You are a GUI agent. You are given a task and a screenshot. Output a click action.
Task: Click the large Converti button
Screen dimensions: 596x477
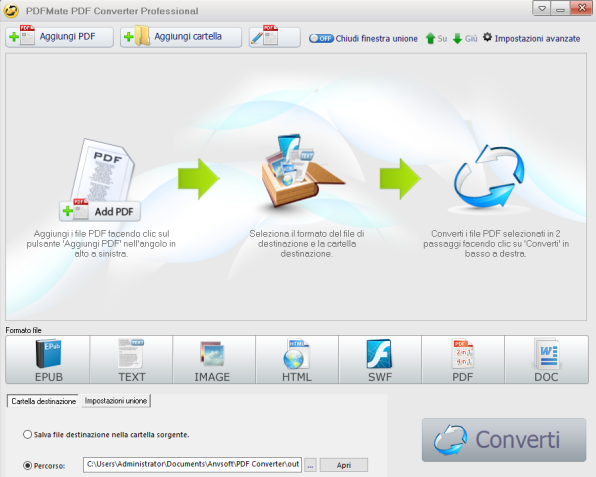(x=504, y=440)
